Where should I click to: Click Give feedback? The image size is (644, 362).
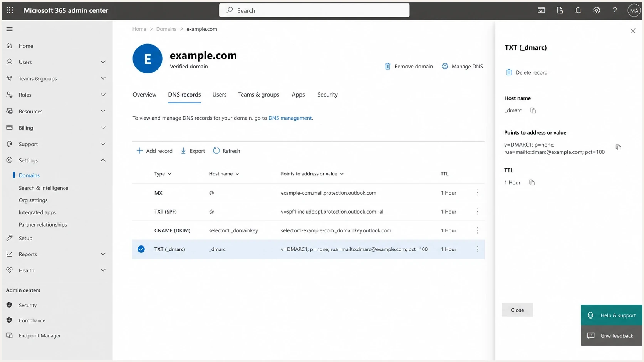point(612,336)
